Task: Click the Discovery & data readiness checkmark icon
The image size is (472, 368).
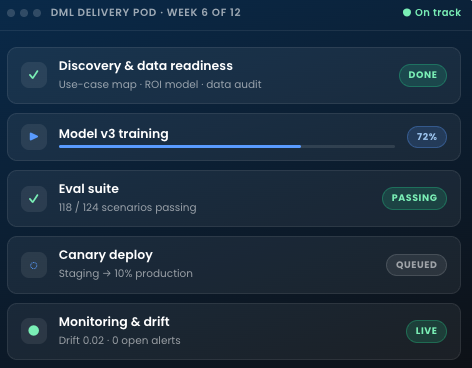Action: click(x=34, y=75)
